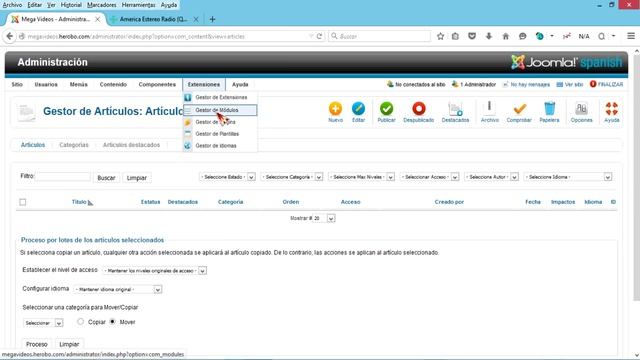The width and height of the screenshot is (640, 360).
Task: Click the Publicar green check icon
Action: click(386, 109)
